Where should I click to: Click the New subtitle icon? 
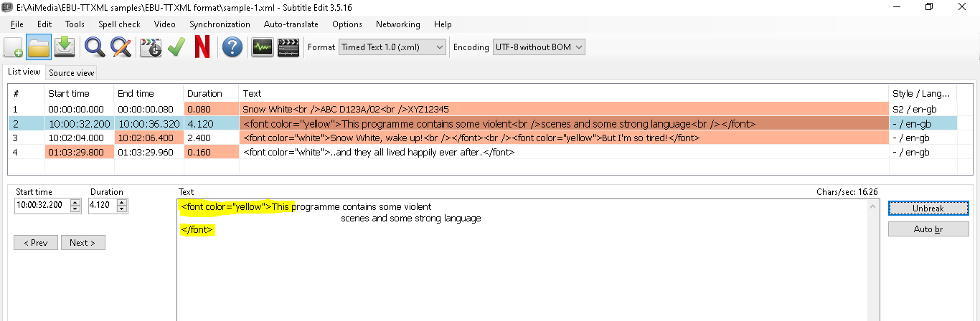point(13,47)
